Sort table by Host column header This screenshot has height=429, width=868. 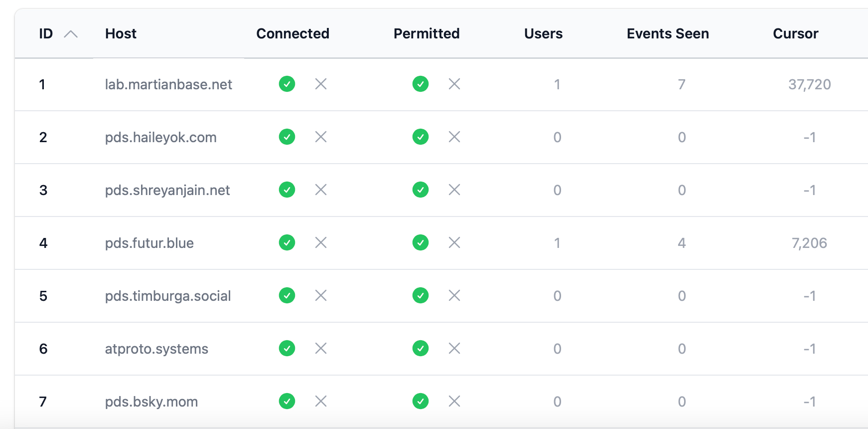click(x=121, y=34)
